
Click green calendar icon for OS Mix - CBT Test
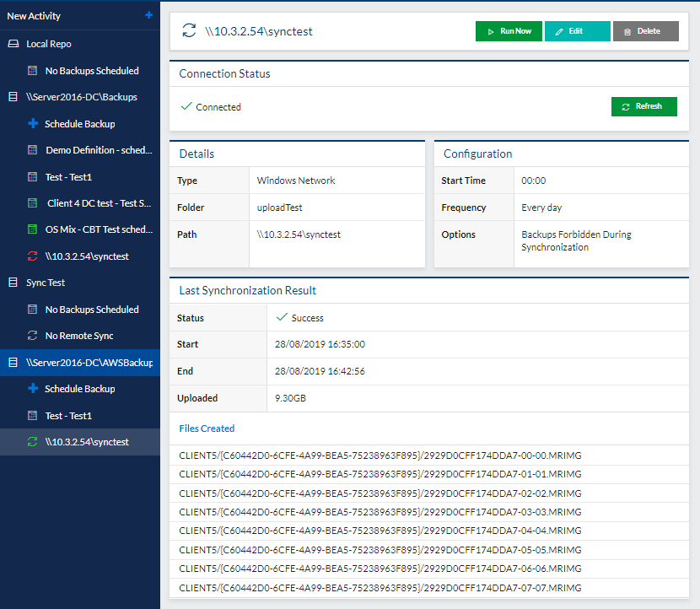[33, 229]
